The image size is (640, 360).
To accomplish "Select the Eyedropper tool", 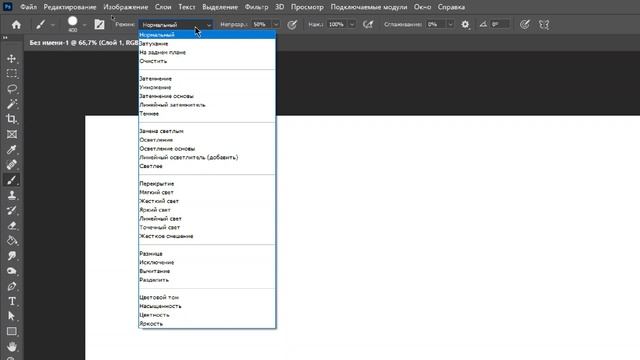I will click(11, 149).
